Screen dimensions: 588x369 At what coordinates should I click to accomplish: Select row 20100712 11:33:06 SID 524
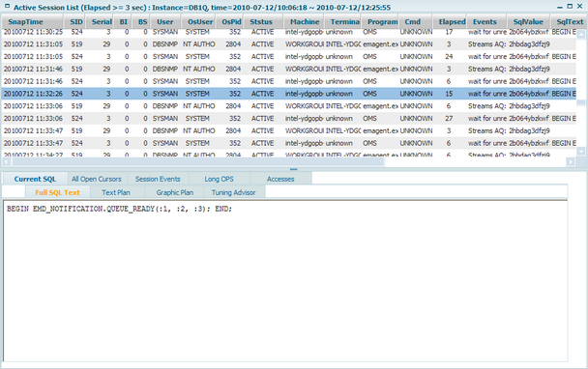pyautogui.click(x=289, y=119)
